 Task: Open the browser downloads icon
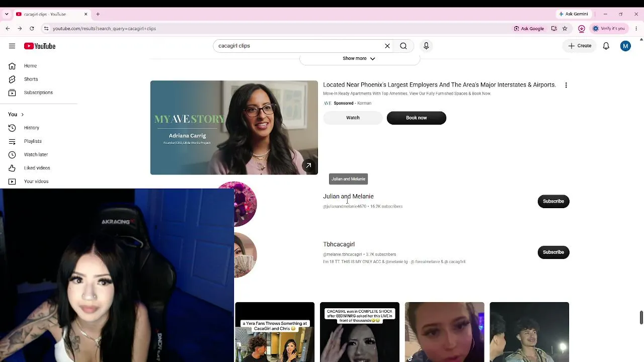click(x=582, y=29)
